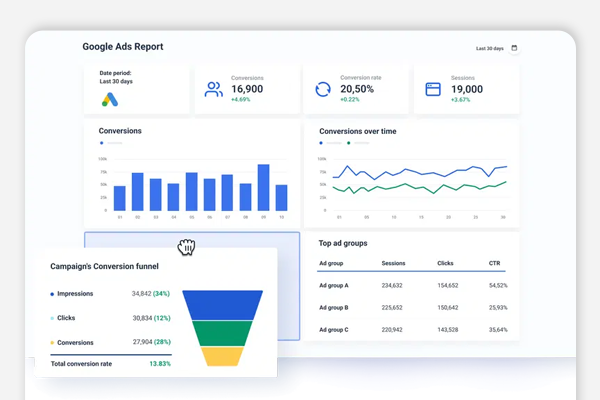600x400 pixels.
Task: Toggle the green series in Conversions over time
Action: click(349, 143)
